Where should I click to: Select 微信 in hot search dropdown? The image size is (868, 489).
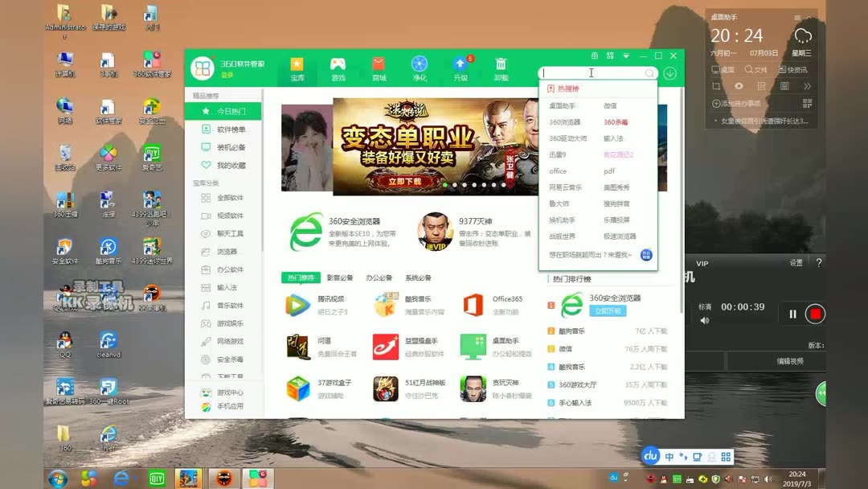point(610,105)
